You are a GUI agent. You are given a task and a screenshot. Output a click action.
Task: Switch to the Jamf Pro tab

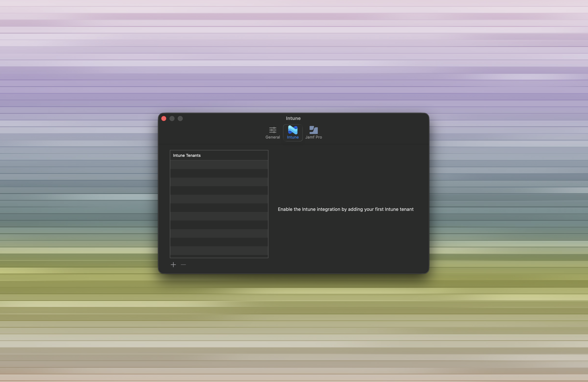pos(314,133)
